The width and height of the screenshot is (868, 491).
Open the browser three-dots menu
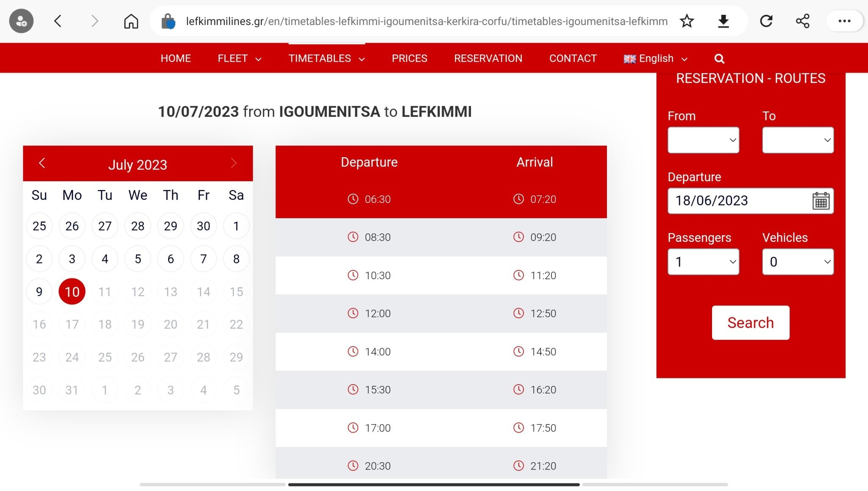pyautogui.click(x=844, y=21)
